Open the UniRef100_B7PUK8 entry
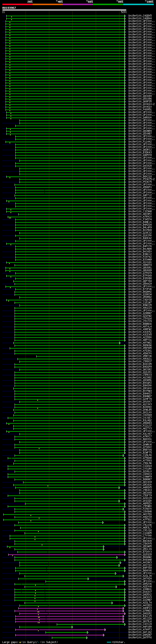 coord(140,276)
